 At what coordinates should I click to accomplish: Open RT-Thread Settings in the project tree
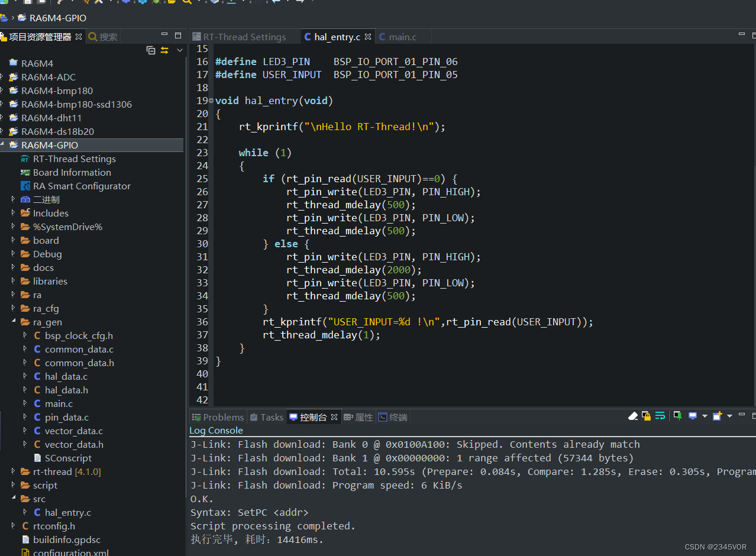pos(74,159)
